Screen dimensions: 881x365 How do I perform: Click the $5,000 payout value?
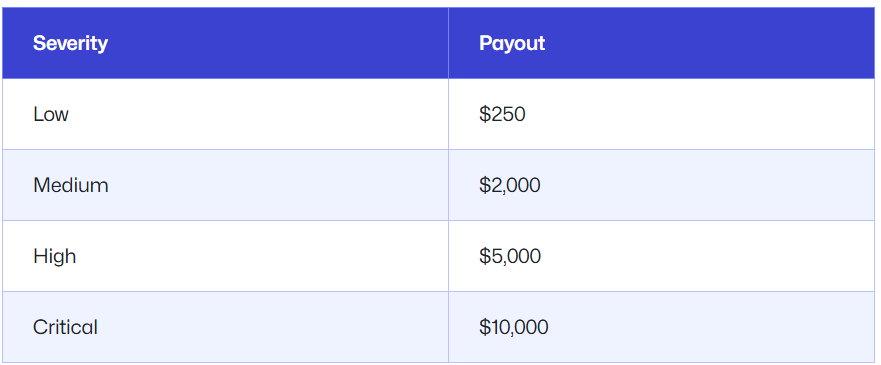(x=510, y=256)
